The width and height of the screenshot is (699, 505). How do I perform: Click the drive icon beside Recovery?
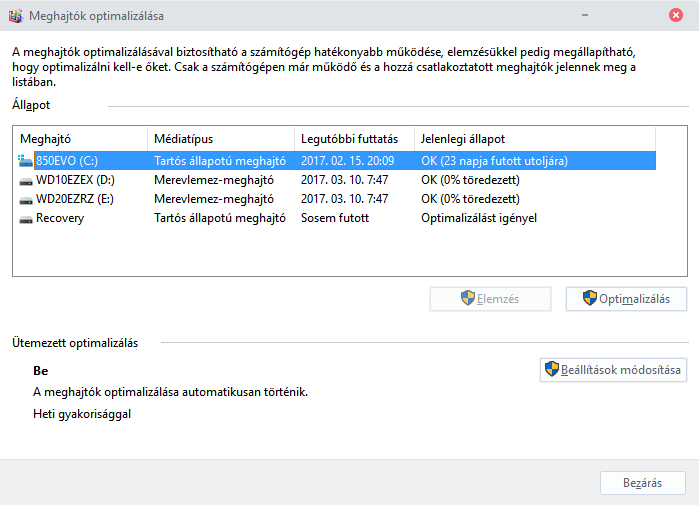pos(26,218)
